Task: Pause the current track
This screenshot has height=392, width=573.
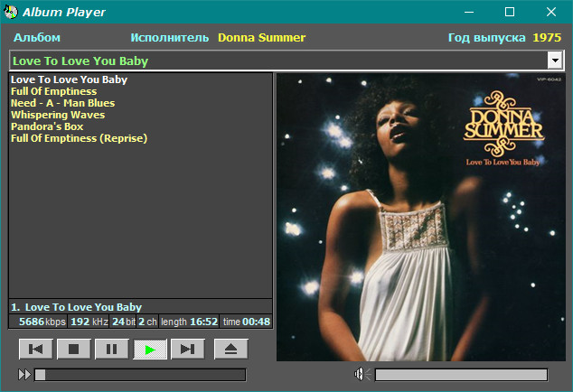Action: (x=112, y=350)
